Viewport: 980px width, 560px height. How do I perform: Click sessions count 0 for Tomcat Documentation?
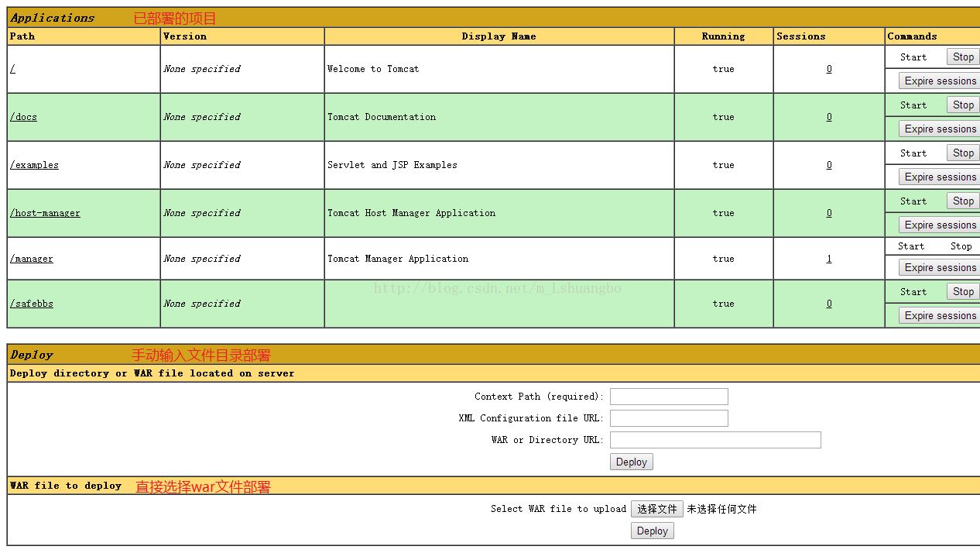[x=829, y=117]
